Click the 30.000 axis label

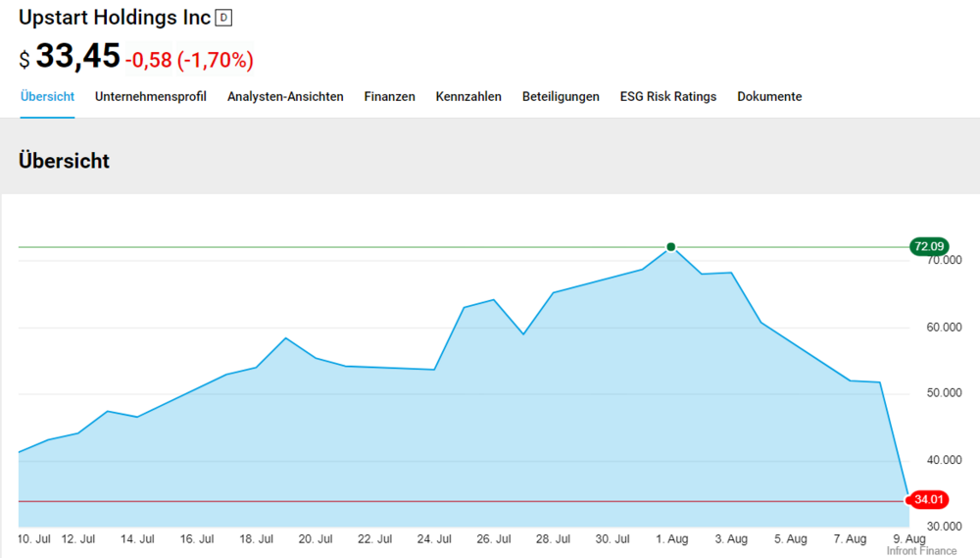point(945,526)
